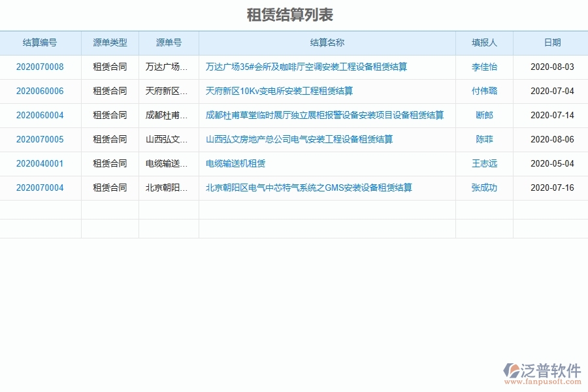Click the 源单类型 column header
Image resolution: width=588 pixels, height=392 pixels.
tap(110, 42)
